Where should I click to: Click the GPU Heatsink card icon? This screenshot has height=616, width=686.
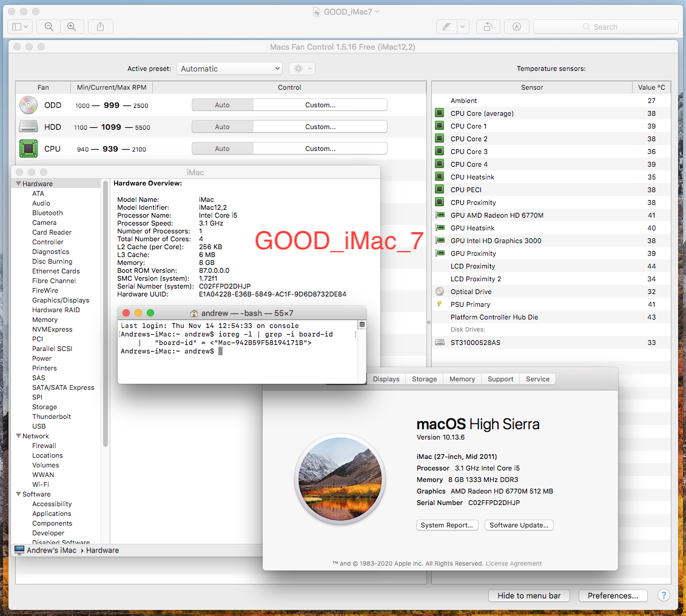coord(440,228)
